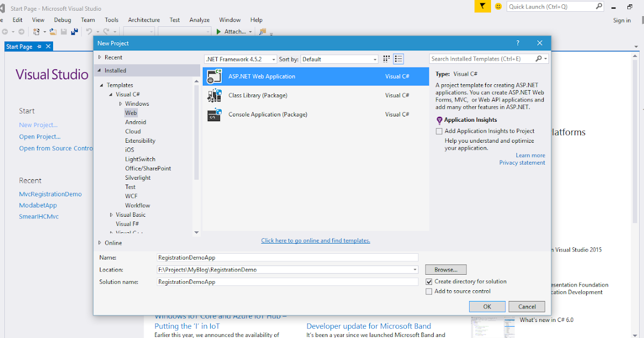Click the ASP.NET Web Application template icon
This screenshot has height=338, width=644.
[x=215, y=76]
